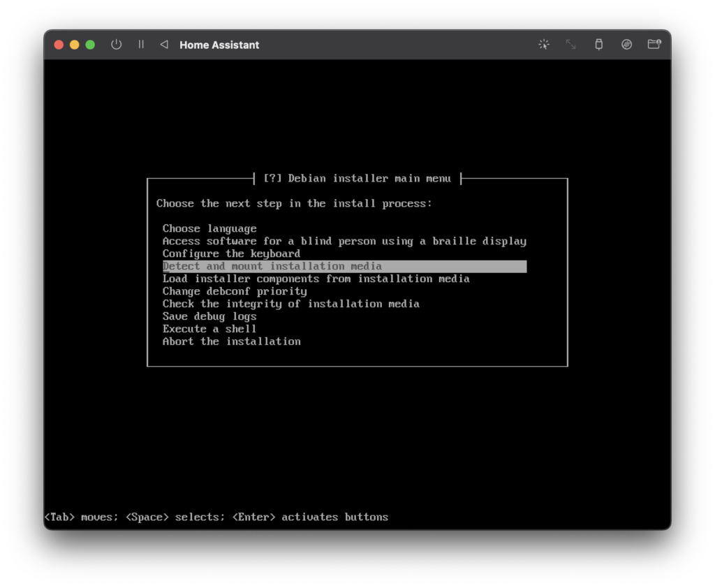Select 'Load installer components from installation media'

coord(316,279)
